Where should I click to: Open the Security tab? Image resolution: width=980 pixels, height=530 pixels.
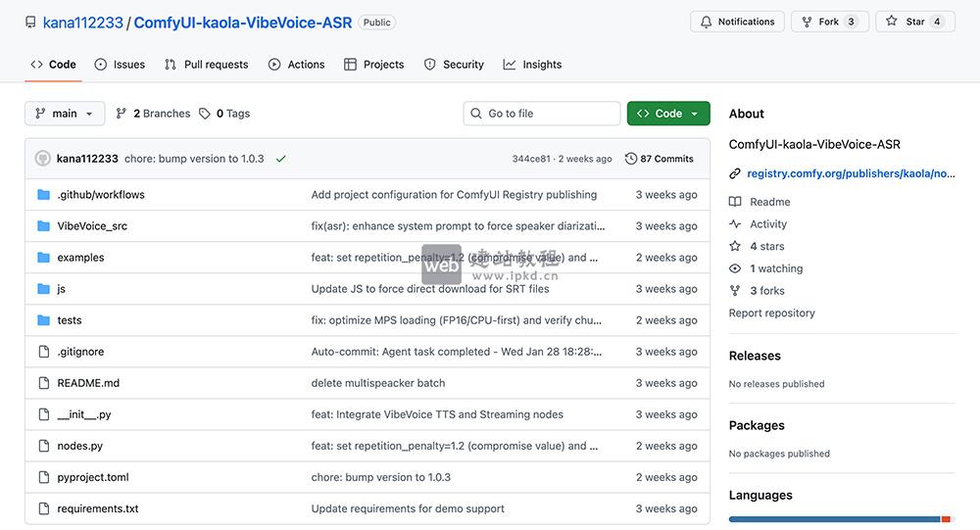[454, 65]
